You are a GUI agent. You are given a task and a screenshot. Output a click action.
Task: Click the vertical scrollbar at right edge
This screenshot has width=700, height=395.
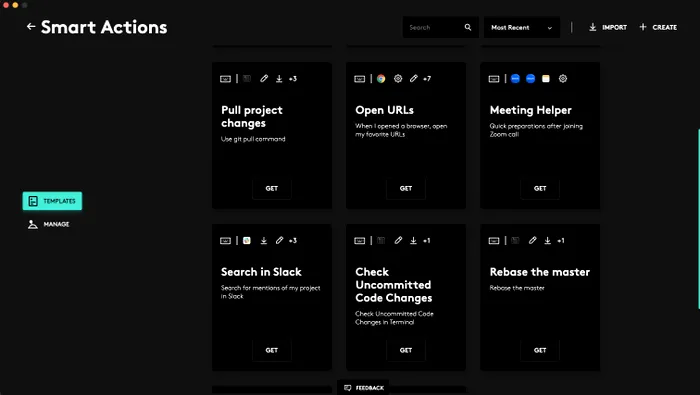click(x=699, y=219)
